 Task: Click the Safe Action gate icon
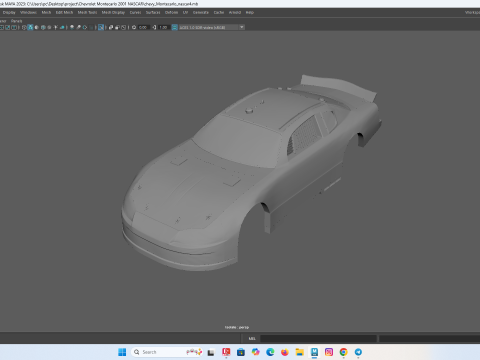8,27
